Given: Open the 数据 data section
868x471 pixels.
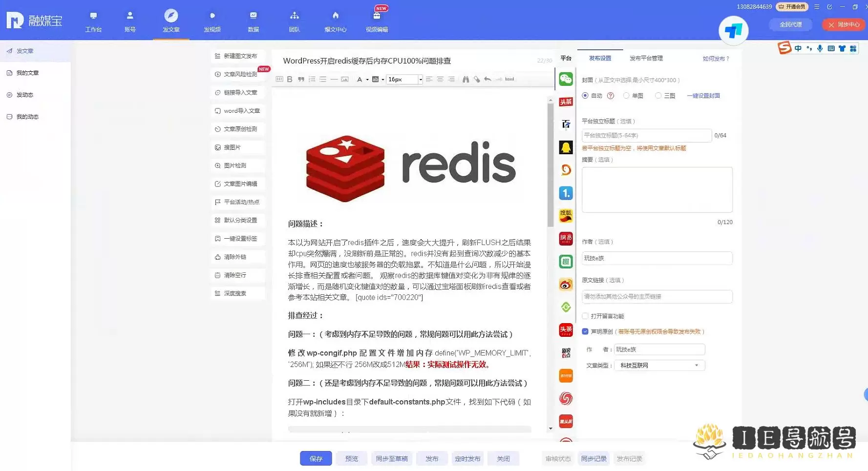Looking at the screenshot, I should (253, 21).
